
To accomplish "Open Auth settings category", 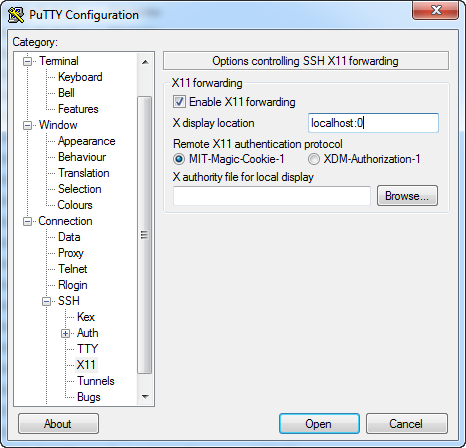I will point(88,333).
